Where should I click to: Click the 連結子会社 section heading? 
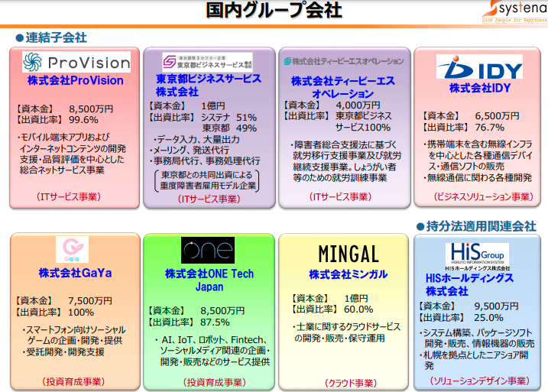[51, 37]
